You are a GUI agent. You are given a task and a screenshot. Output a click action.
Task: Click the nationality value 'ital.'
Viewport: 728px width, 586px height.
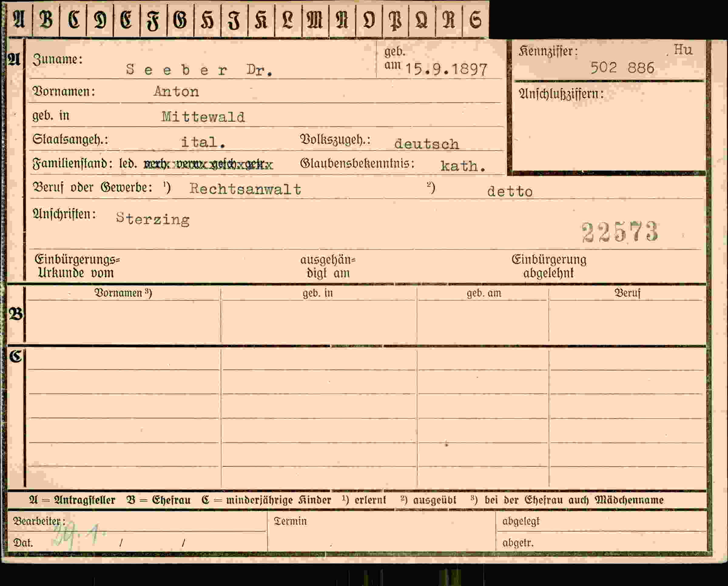point(203,142)
